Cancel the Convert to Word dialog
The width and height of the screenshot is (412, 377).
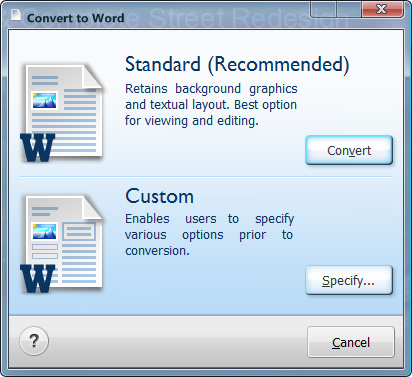(351, 342)
